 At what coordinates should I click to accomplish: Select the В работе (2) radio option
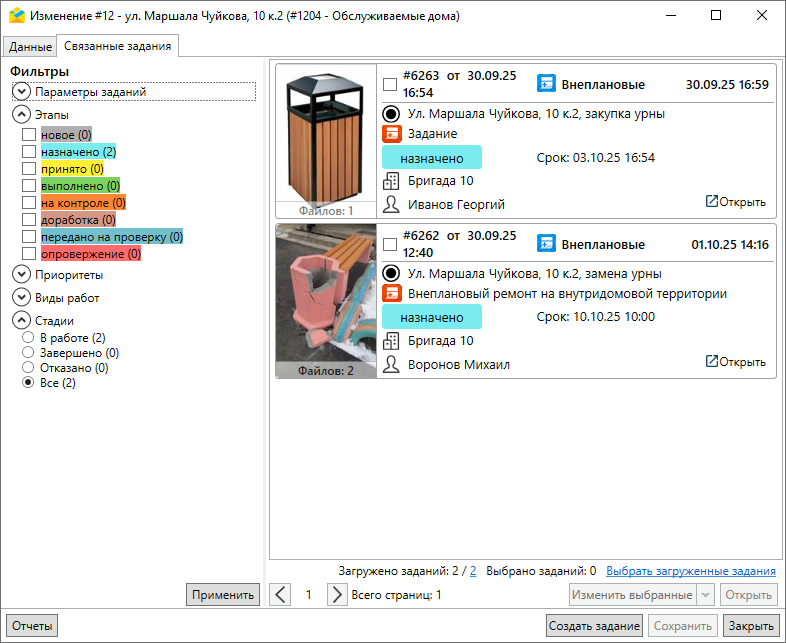[x=28, y=338]
